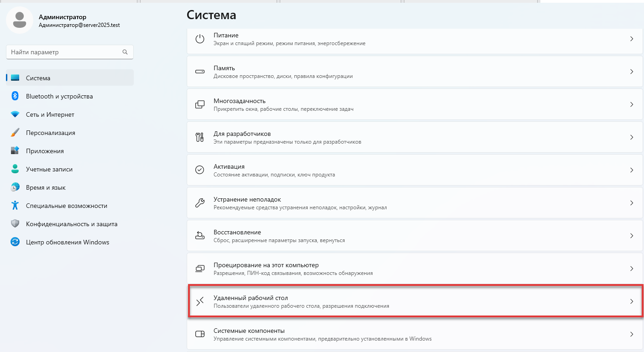Click the Найти параметр search field
Image resolution: width=644 pixels, height=352 pixels.
[x=70, y=52]
